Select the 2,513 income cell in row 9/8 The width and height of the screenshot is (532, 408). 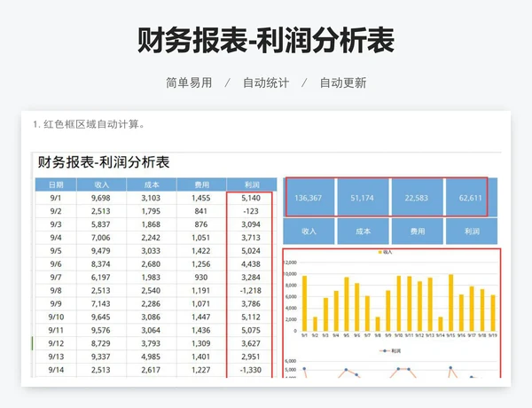tap(101, 291)
